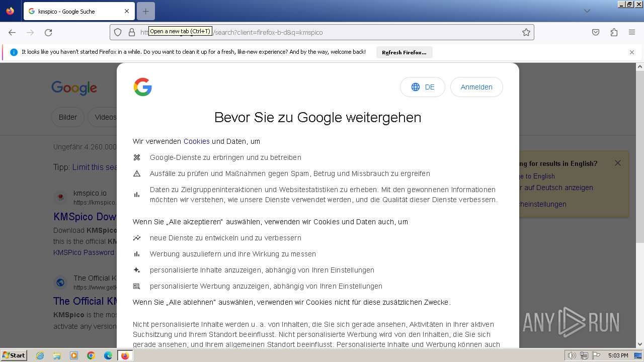Close the English results suggestion box
The height and width of the screenshot is (362, 644).
618,163
